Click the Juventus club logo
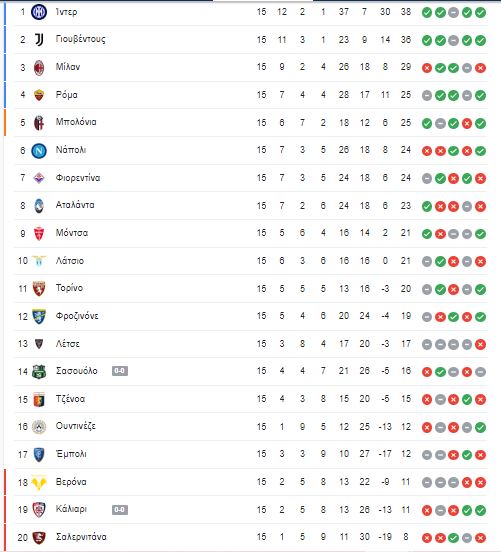 pos(39,40)
